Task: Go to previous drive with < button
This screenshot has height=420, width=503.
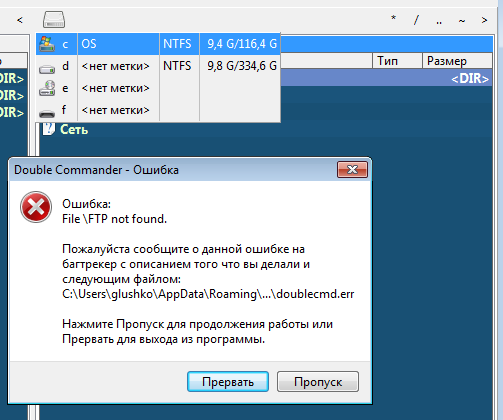Action: pos(20,20)
